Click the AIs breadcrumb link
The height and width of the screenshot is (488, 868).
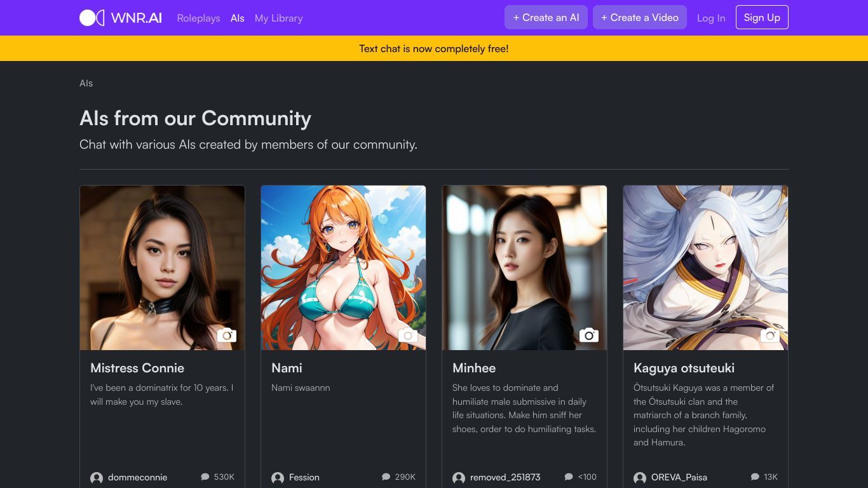point(86,83)
